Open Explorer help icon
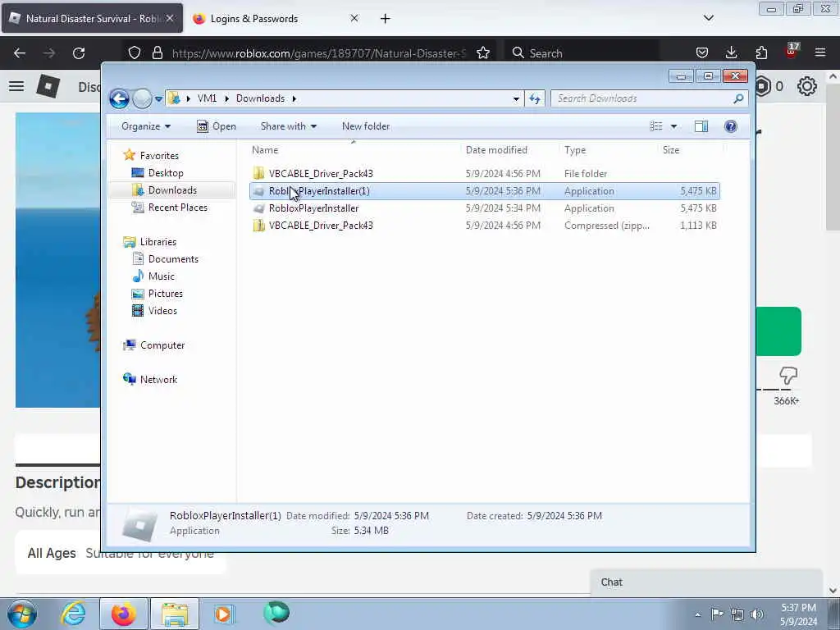 731,126
